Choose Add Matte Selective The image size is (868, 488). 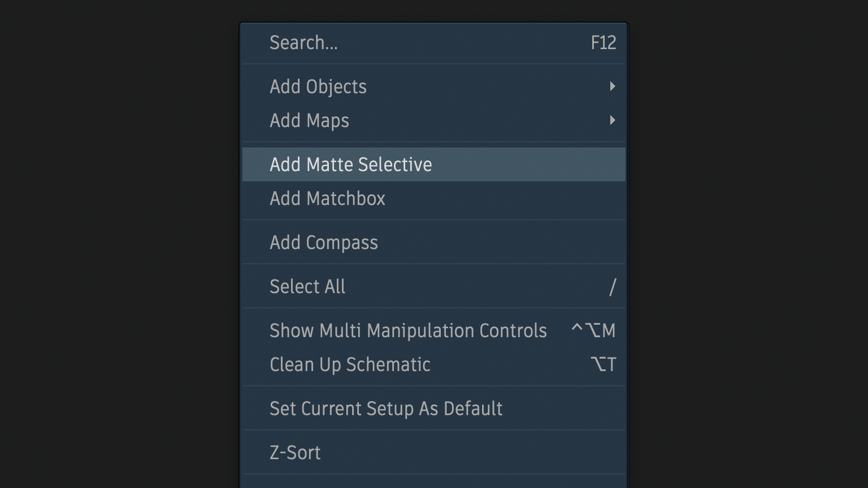tap(350, 165)
